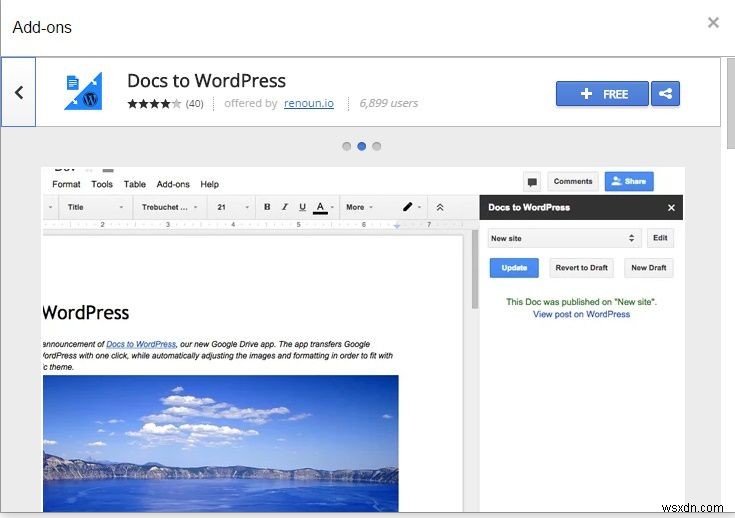
Task: Open the Add-ons menu in Docs
Action: [173, 184]
